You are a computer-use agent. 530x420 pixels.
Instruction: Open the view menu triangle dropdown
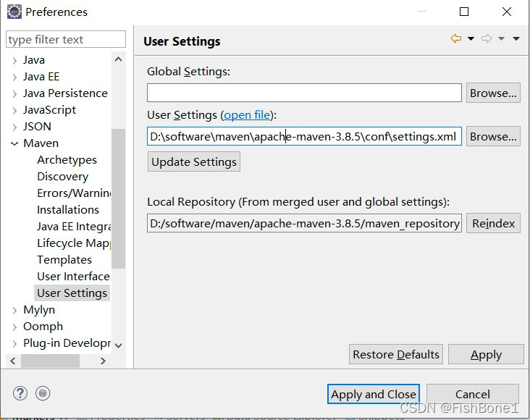[516, 38]
